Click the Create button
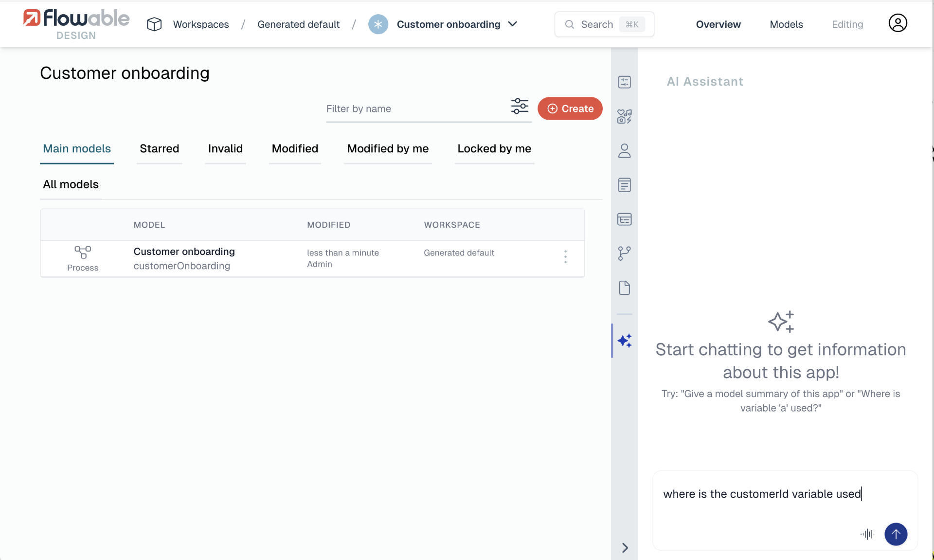The width and height of the screenshot is (934, 560). click(570, 108)
